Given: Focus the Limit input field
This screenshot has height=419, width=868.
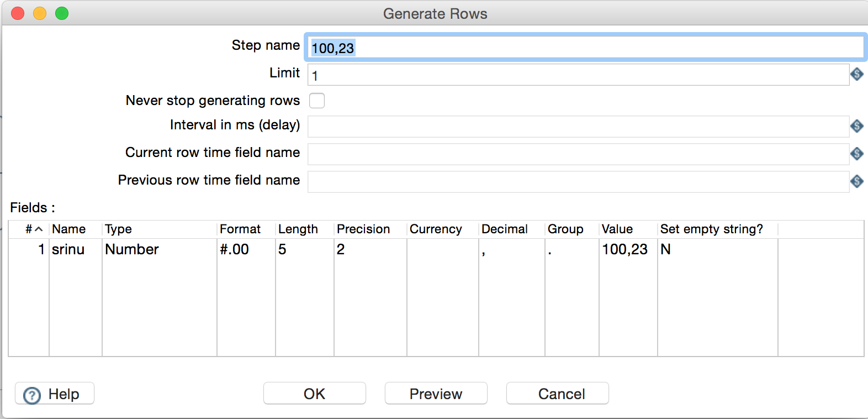Looking at the screenshot, I should point(578,75).
